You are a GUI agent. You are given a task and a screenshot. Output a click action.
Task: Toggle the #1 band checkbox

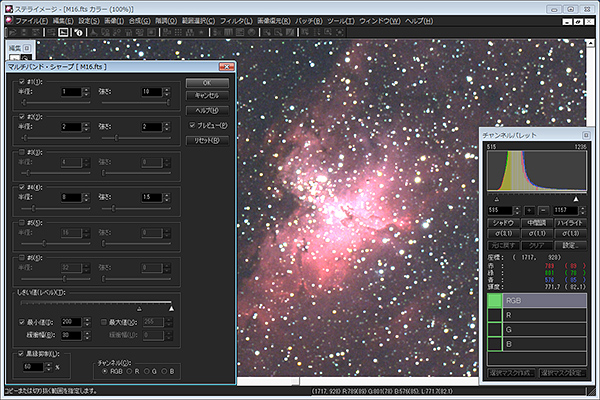[x=22, y=82]
